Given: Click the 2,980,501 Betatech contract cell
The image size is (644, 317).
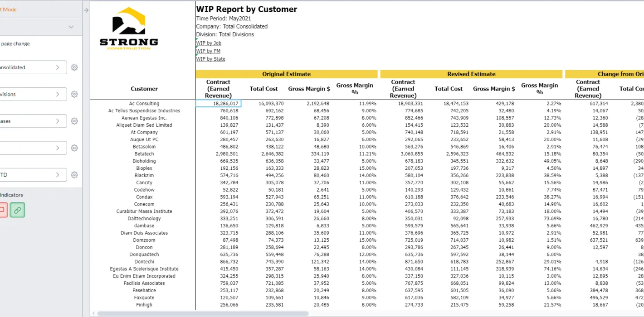Looking at the screenshot, I should pos(227,154).
